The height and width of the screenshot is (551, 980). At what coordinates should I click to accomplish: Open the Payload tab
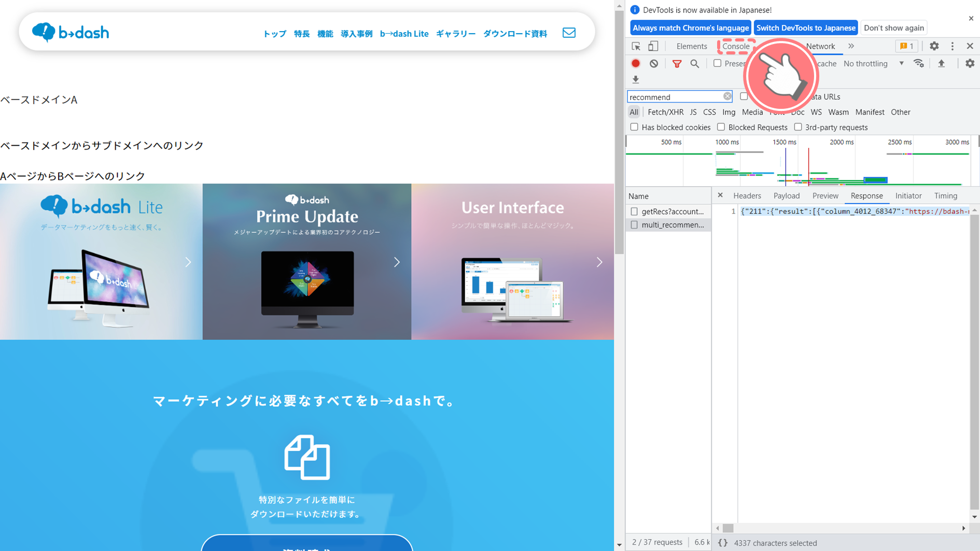(787, 195)
